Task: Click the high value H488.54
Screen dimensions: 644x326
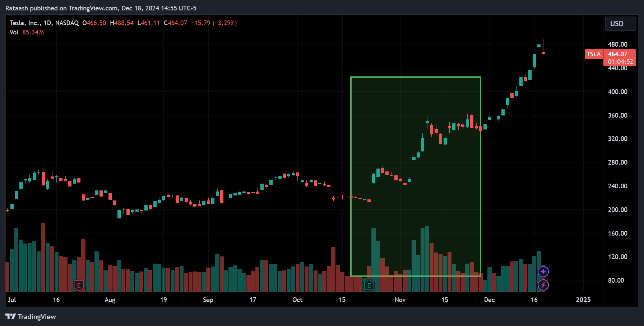Action: [x=122, y=23]
